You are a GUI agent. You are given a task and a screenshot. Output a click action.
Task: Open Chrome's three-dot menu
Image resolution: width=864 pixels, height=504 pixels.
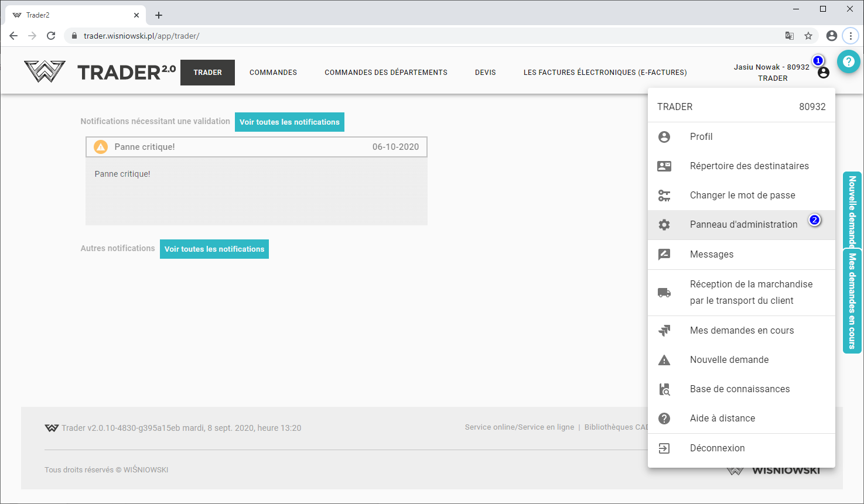click(851, 36)
